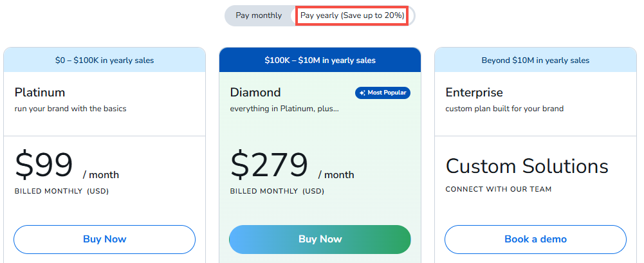Open Book a demo for Enterprise
The image size is (644, 263).
(535, 239)
